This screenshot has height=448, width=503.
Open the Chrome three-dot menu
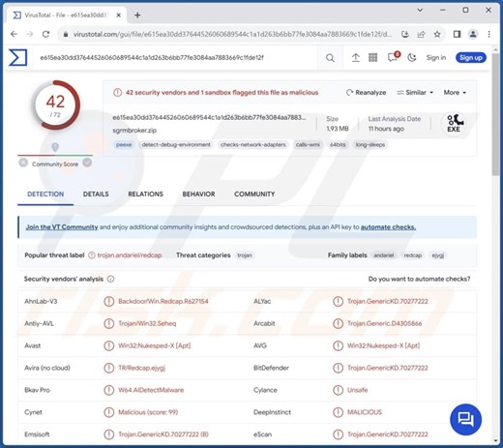489,34
